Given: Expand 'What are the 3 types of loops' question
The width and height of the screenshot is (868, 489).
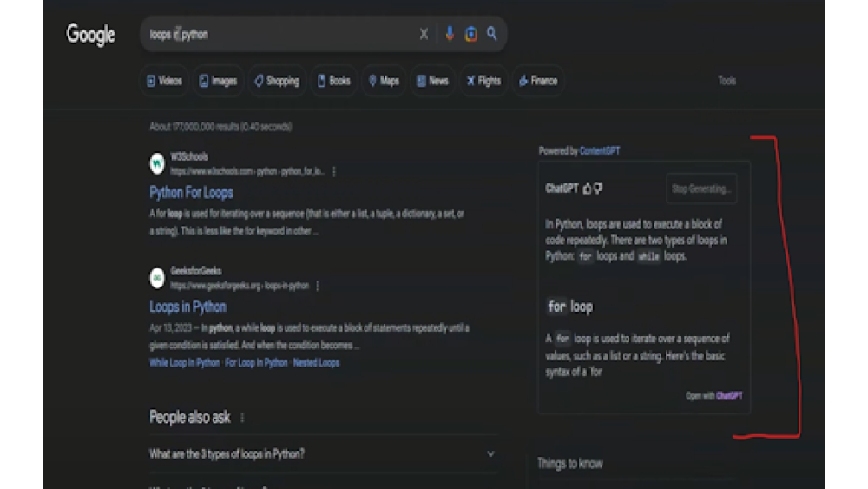Looking at the screenshot, I should pos(323,454).
